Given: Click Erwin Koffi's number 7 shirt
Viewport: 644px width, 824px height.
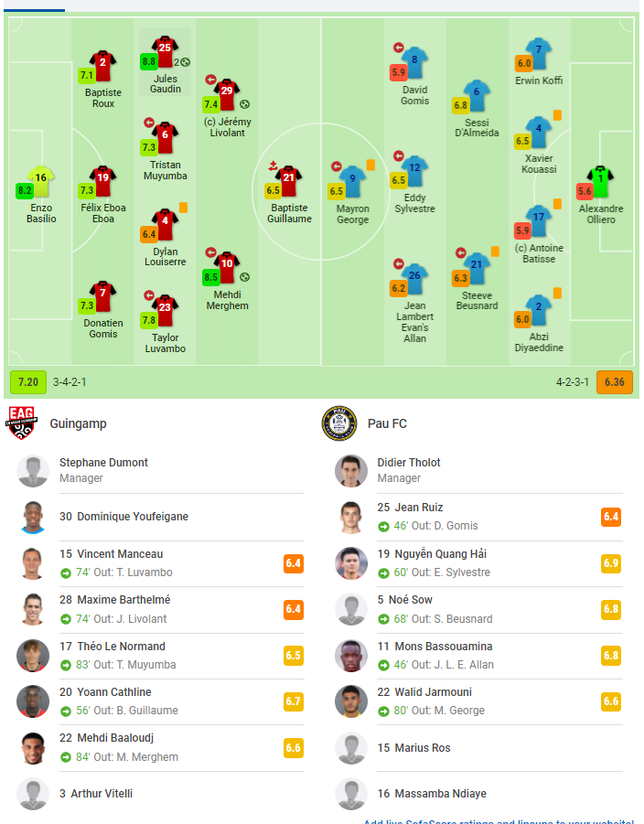Looking at the screenshot, I should (538, 54).
